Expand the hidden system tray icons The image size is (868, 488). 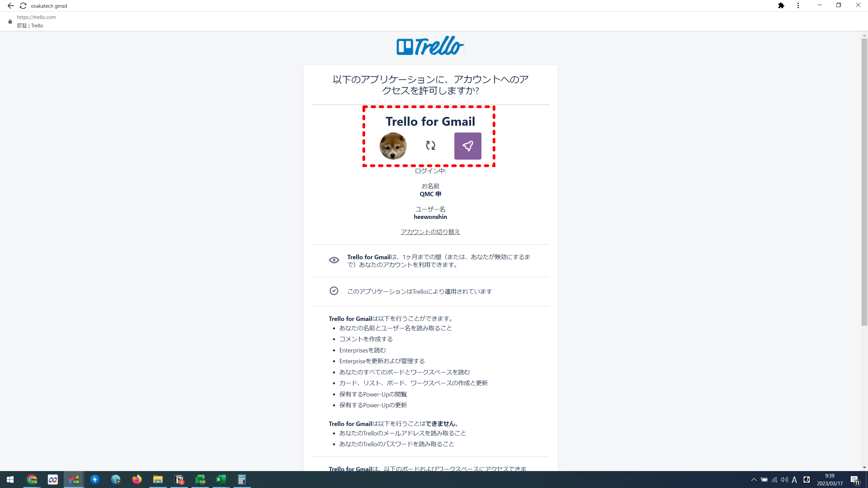(754, 480)
